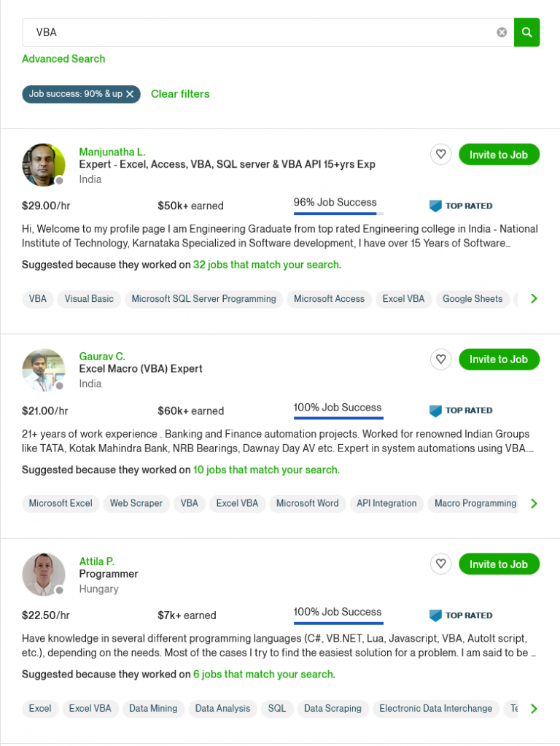Clear the VBA search text
560x746 pixels.
coord(502,32)
